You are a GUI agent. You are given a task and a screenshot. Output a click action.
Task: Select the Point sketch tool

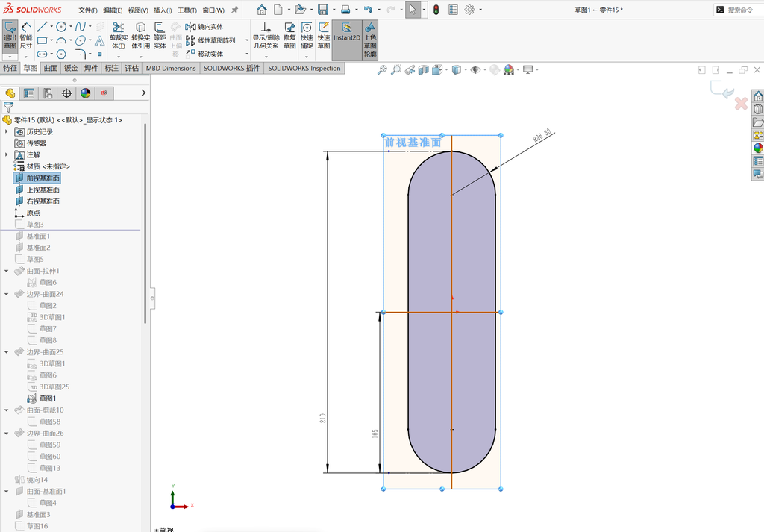[99, 54]
